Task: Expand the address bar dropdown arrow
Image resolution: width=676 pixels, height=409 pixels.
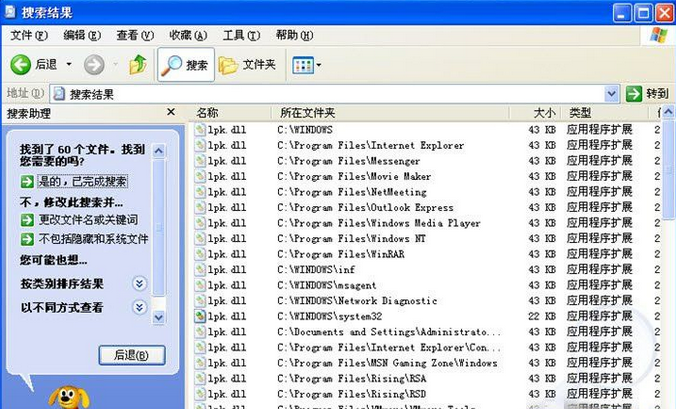Action: point(611,94)
